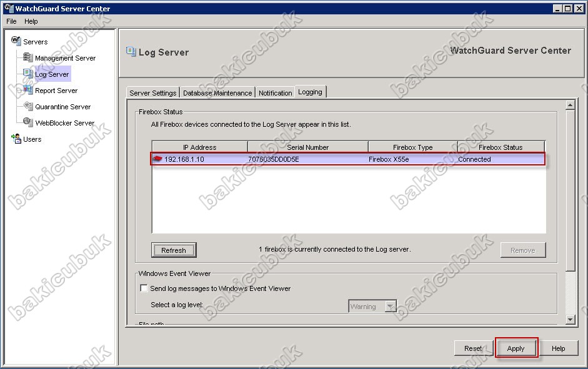
Task: Select Management Server in the tree
Action: click(x=65, y=58)
